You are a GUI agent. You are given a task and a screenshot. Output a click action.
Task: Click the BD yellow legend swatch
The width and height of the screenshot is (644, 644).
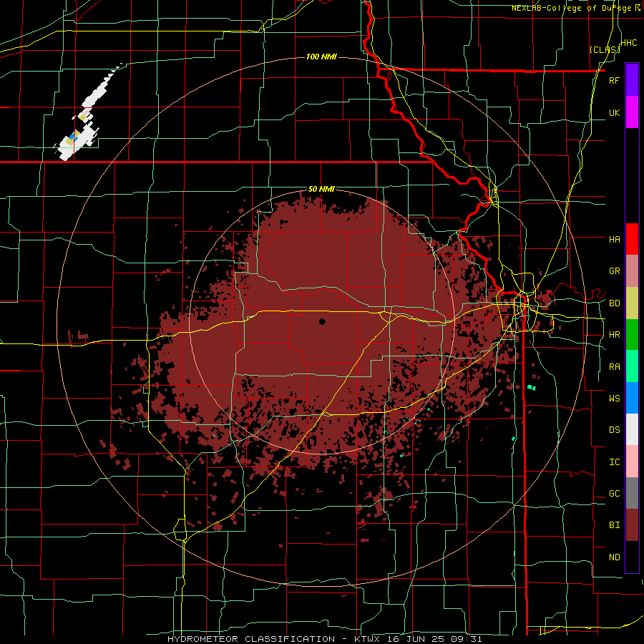tap(632, 303)
